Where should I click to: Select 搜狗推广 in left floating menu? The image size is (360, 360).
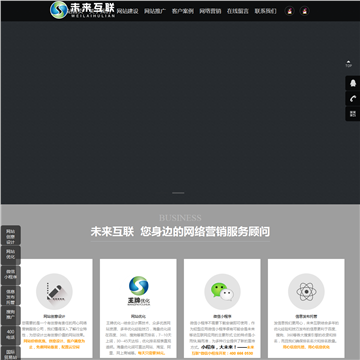pyautogui.click(x=11, y=315)
